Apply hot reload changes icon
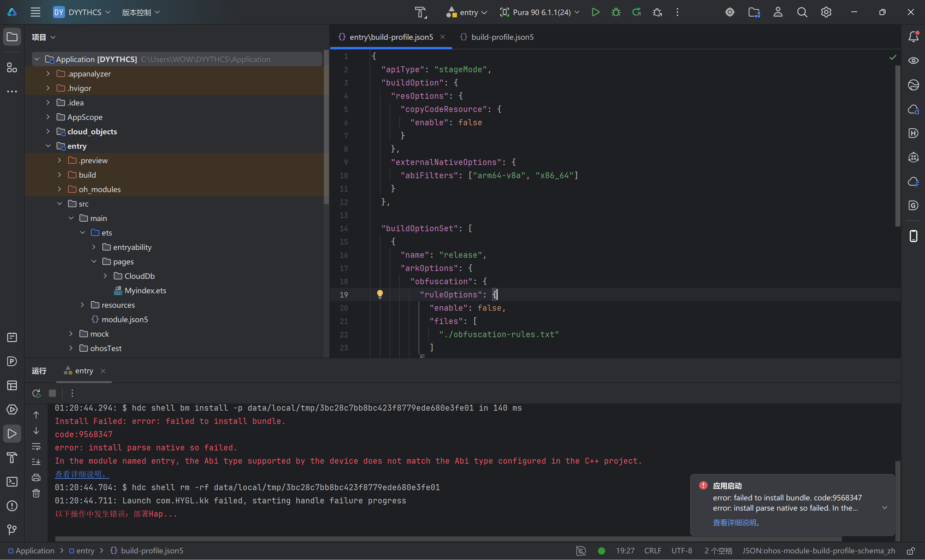 point(637,12)
